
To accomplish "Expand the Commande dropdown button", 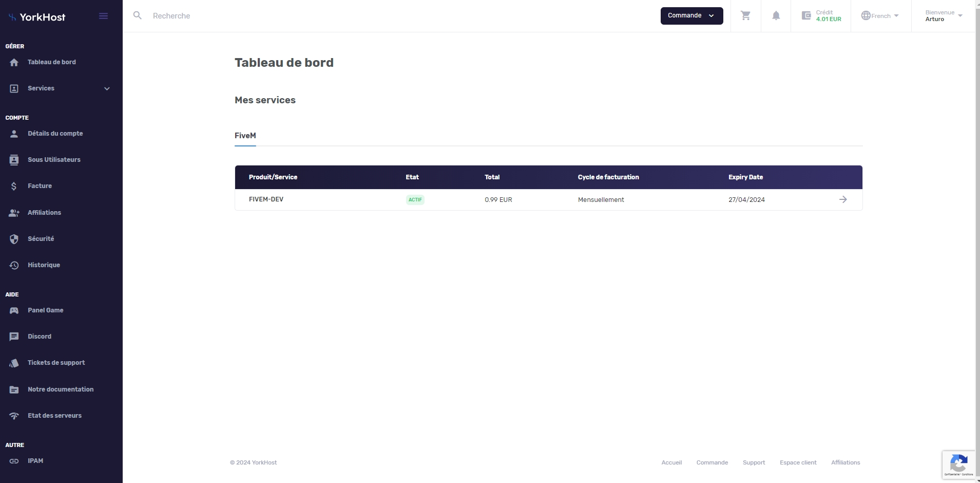I will 691,16.
